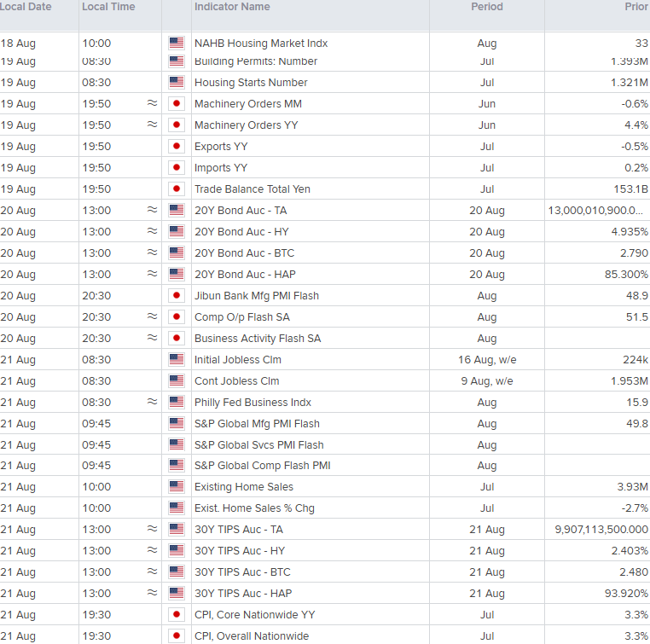This screenshot has width=650, height=644.
Task: Click prior value 4.935%
Action: coord(630,232)
